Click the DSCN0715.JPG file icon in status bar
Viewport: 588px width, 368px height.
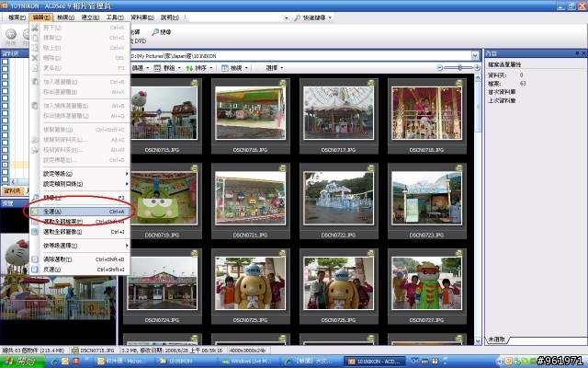75,350
